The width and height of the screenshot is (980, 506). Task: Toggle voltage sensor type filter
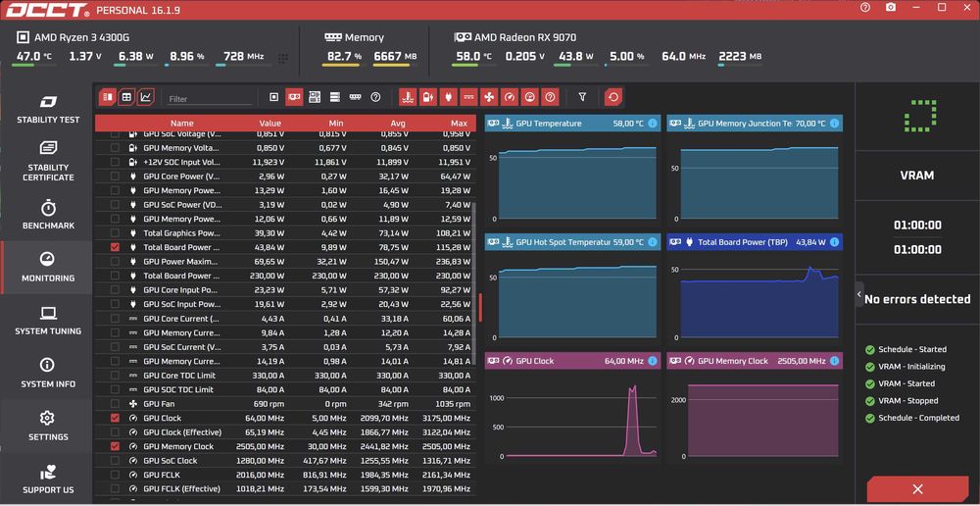pyautogui.click(x=428, y=97)
